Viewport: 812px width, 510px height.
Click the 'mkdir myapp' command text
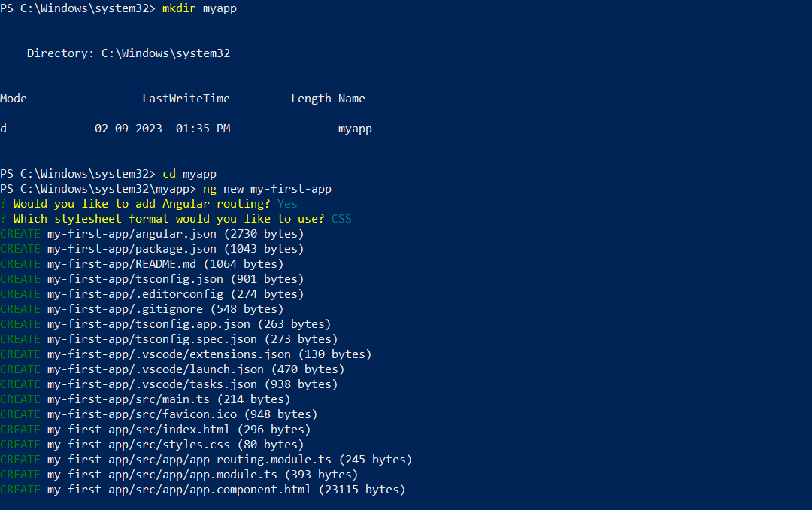tap(200, 8)
